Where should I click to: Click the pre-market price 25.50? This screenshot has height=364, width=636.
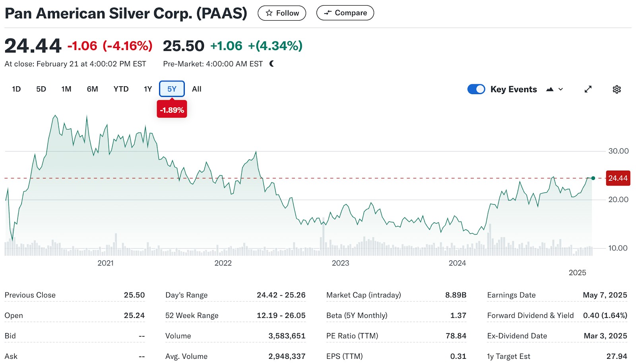click(x=184, y=46)
